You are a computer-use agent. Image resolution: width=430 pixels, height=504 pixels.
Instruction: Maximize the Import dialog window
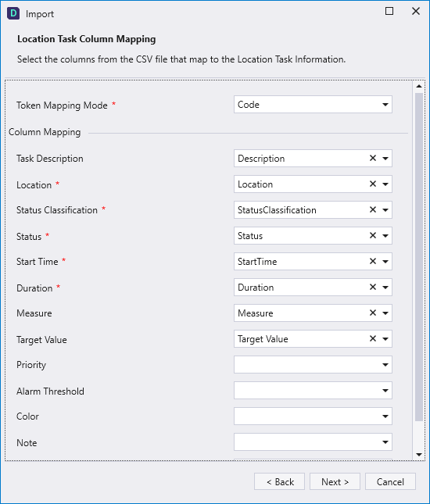[x=389, y=11]
